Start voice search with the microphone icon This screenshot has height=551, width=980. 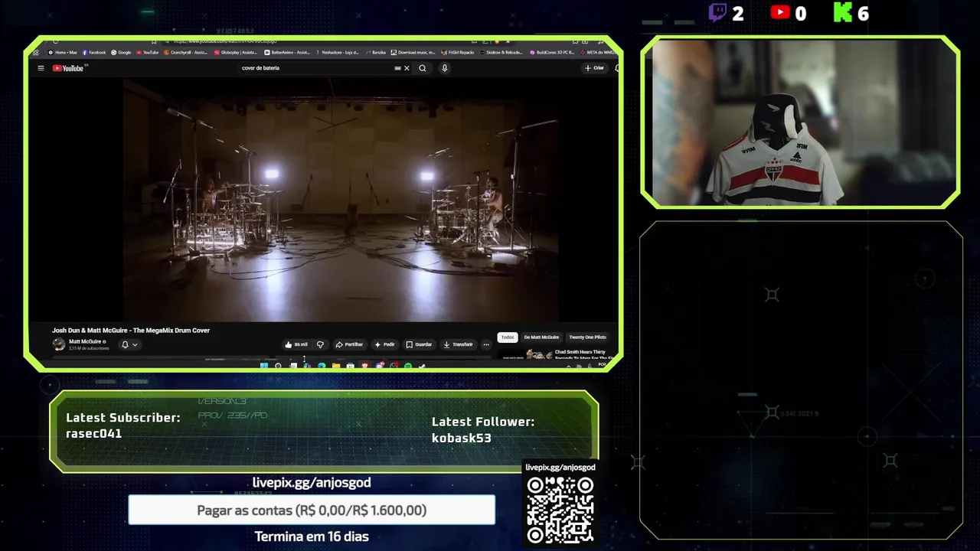pyautogui.click(x=444, y=68)
